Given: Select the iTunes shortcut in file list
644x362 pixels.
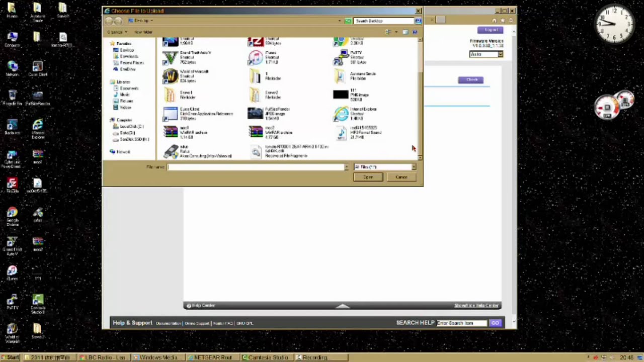Looking at the screenshot, I should pos(264,57).
